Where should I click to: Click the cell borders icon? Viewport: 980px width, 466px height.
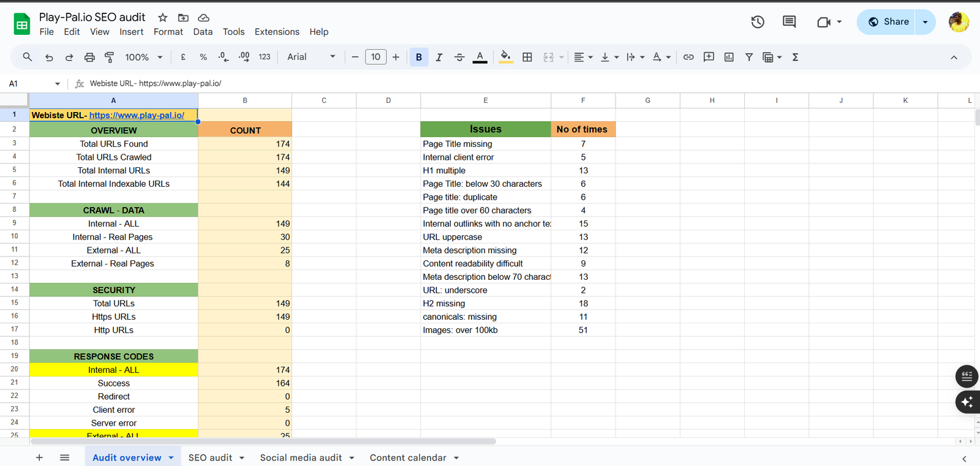[x=527, y=57]
